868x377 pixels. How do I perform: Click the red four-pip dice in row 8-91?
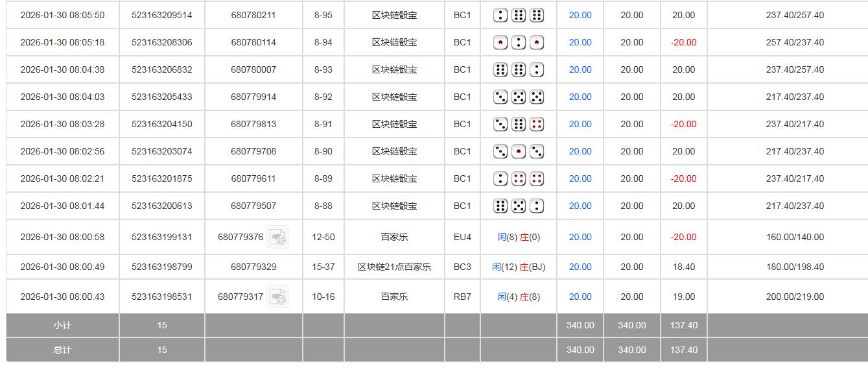(536, 124)
